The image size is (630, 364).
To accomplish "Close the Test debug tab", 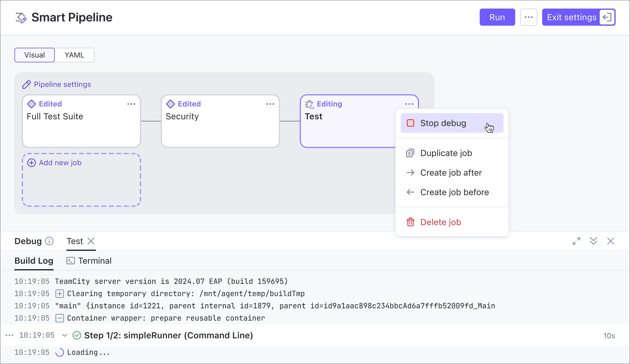I will click(91, 241).
